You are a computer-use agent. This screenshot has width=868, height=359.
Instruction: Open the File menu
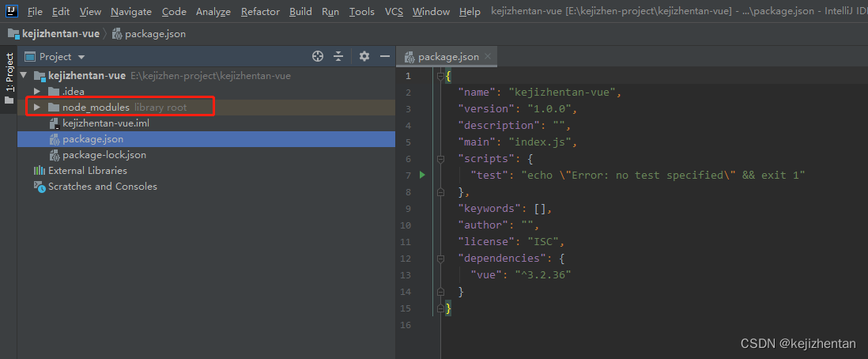(x=34, y=11)
